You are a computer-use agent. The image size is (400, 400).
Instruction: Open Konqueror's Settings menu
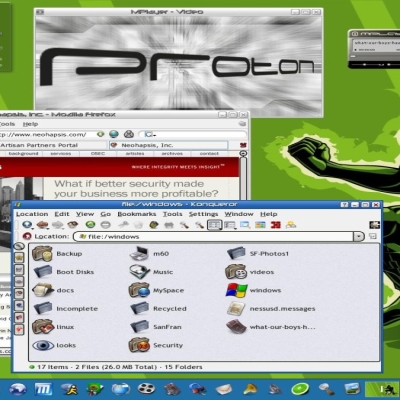click(203, 214)
